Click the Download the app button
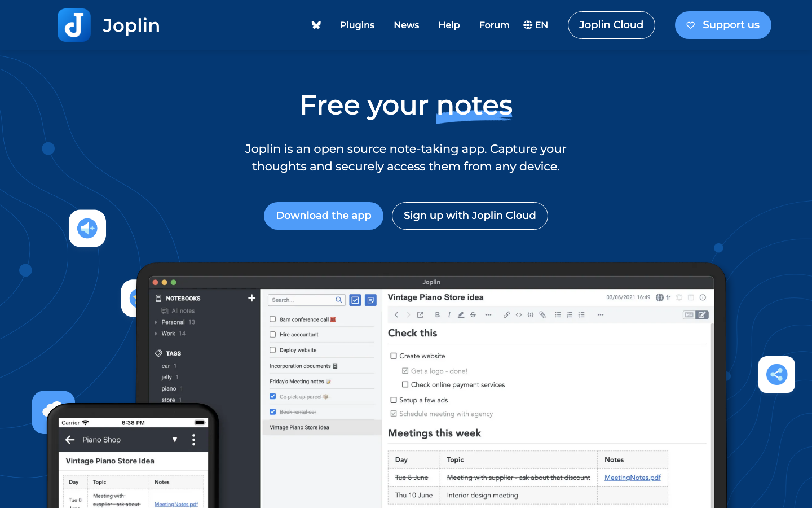The image size is (812, 508). pos(323,216)
